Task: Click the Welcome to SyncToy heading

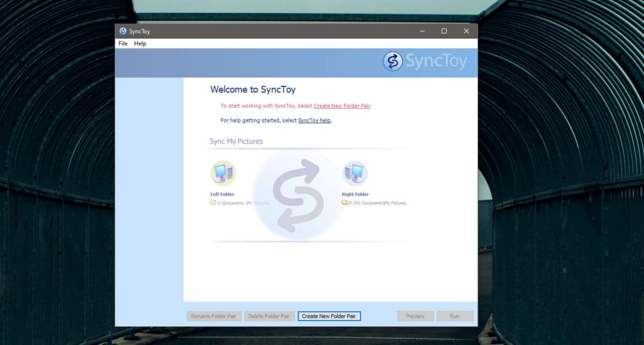Action: click(253, 90)
